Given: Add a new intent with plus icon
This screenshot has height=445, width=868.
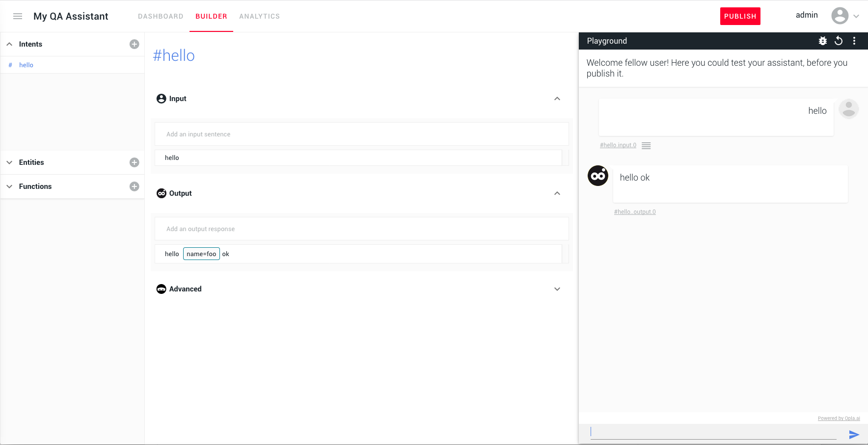Looking at the screenshot, I should [x=134, y=44].
